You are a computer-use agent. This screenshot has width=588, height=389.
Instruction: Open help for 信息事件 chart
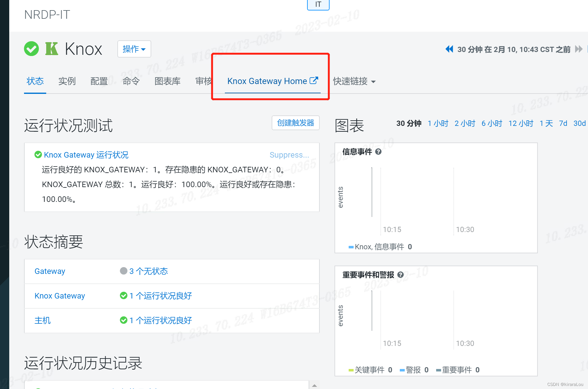379,152
